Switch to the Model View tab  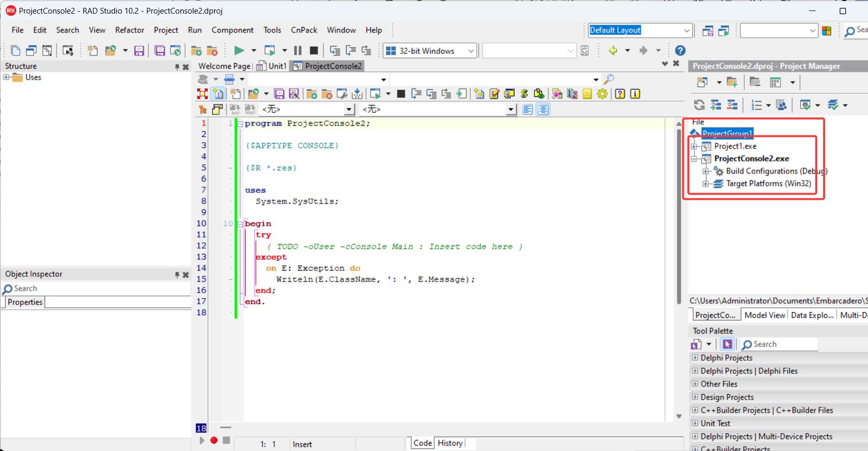764,315
